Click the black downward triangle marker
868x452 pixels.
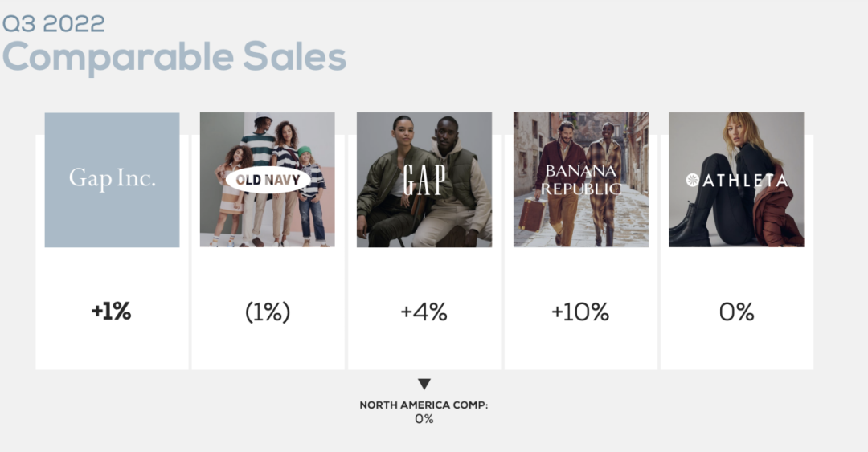coord(424,385)
